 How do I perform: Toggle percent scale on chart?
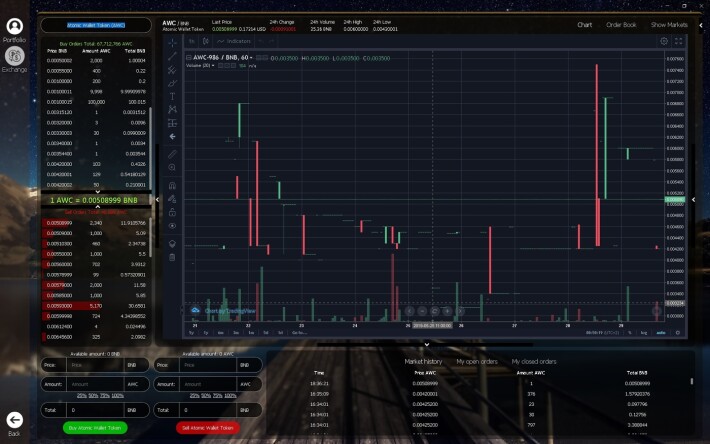pos(629,333)
